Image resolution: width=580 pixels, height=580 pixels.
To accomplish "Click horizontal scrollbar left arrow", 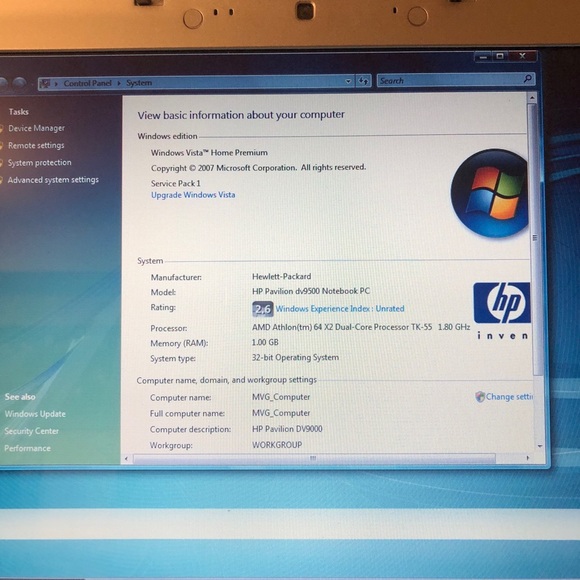I will [x=126, y=459].
